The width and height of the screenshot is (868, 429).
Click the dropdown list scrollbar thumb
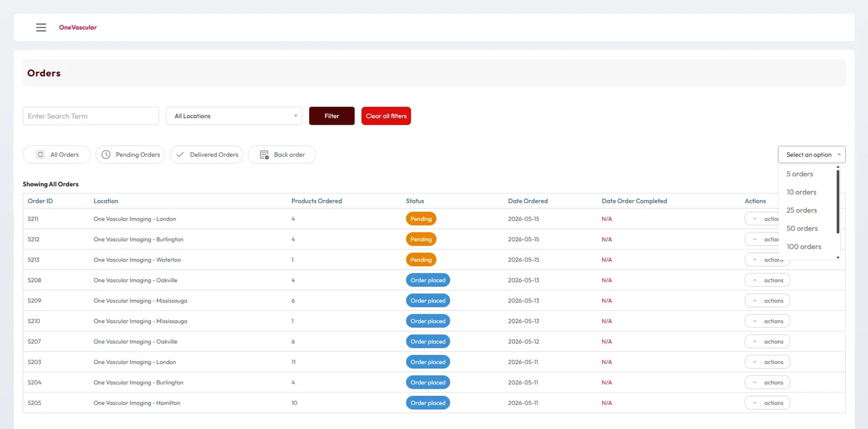click(x=838, y=202)
